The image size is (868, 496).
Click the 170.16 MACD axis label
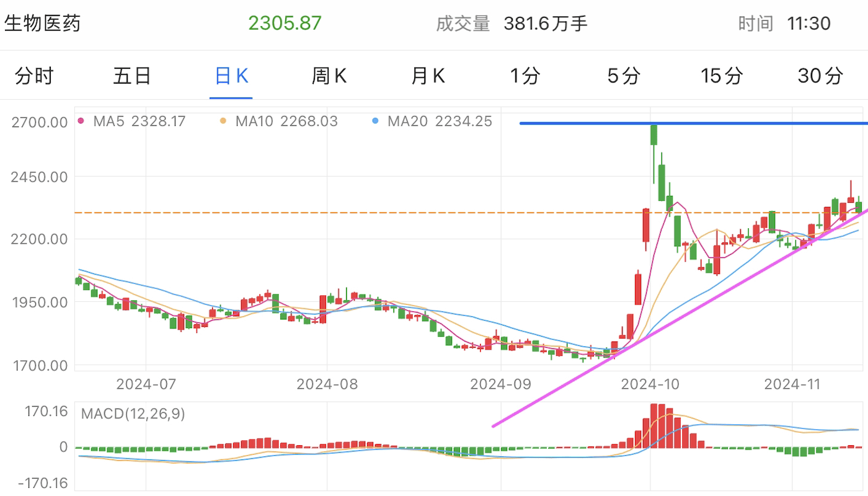click(x=48, y=410)
